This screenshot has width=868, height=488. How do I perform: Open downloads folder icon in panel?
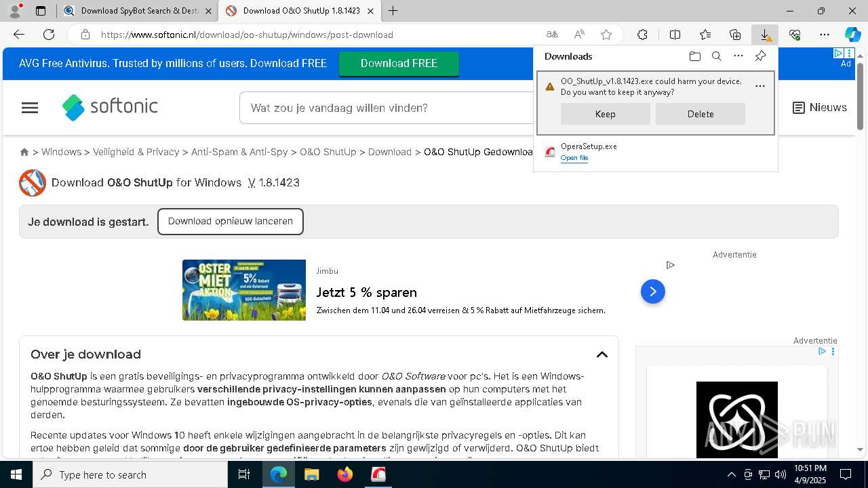click(x=694, y=56)
